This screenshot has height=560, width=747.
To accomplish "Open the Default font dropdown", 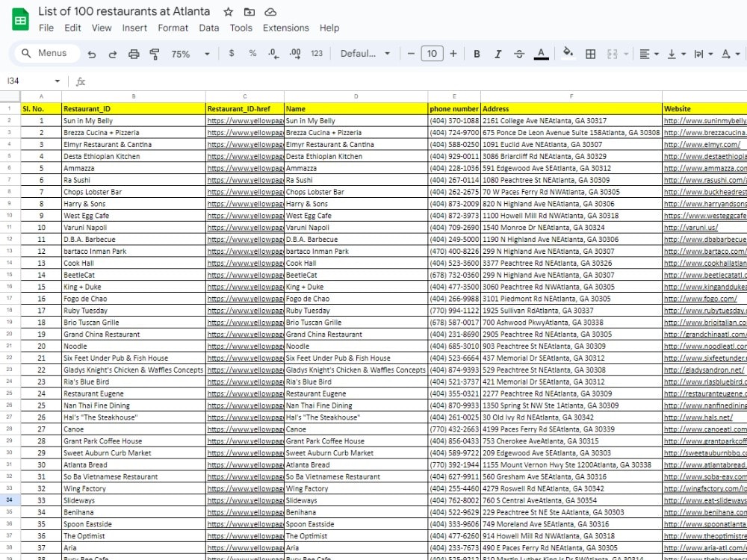I will pyautogui.click(x=365, y=53).
